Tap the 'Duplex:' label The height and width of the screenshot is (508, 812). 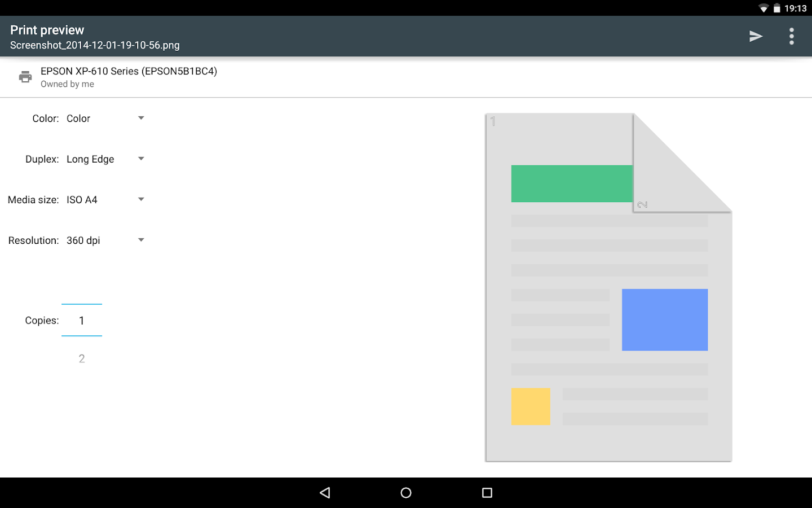pos(42,159)
